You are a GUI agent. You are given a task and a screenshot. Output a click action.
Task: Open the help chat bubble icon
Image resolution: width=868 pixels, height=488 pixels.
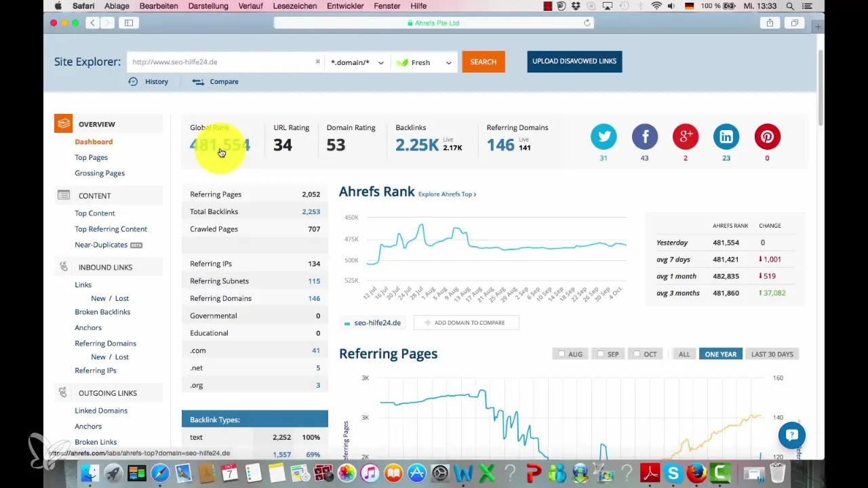pyautogui.click(x=791, y=436)
